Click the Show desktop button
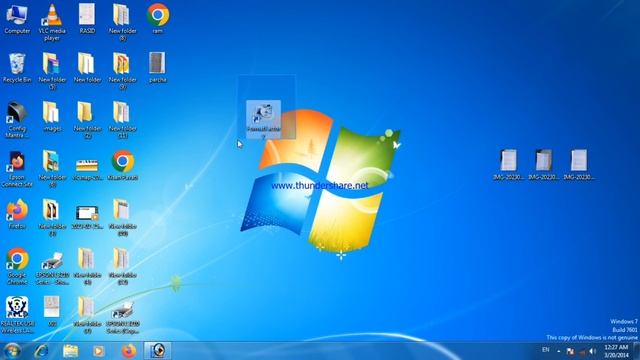Screen dimensions: 640x360 pos(637,351)
